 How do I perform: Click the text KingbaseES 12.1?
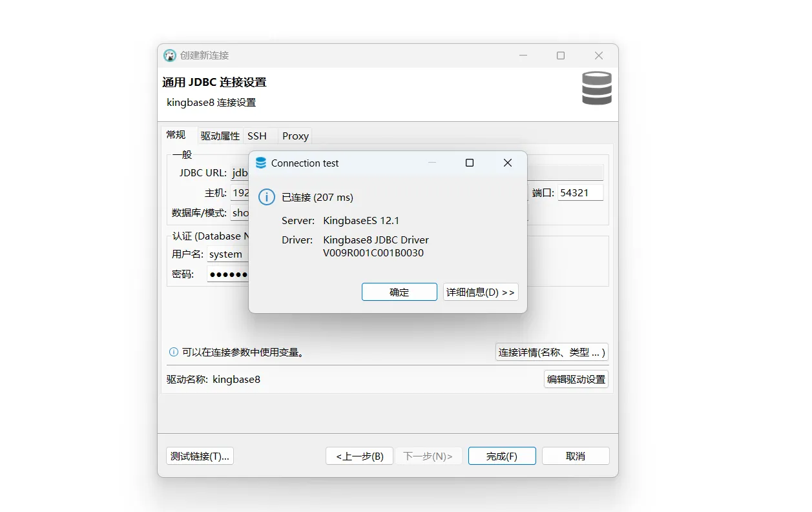[361, 221]
